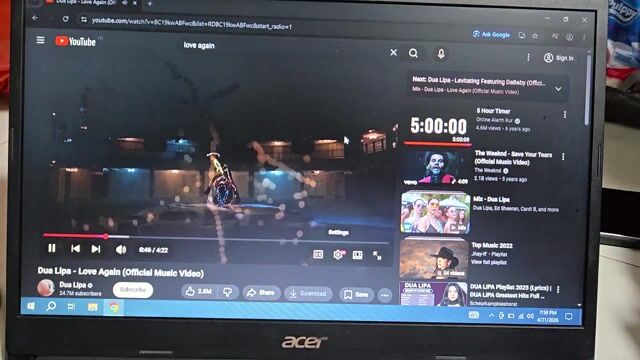
Task: Open the Chrome profile icon
Action: [x=569, y=37]
